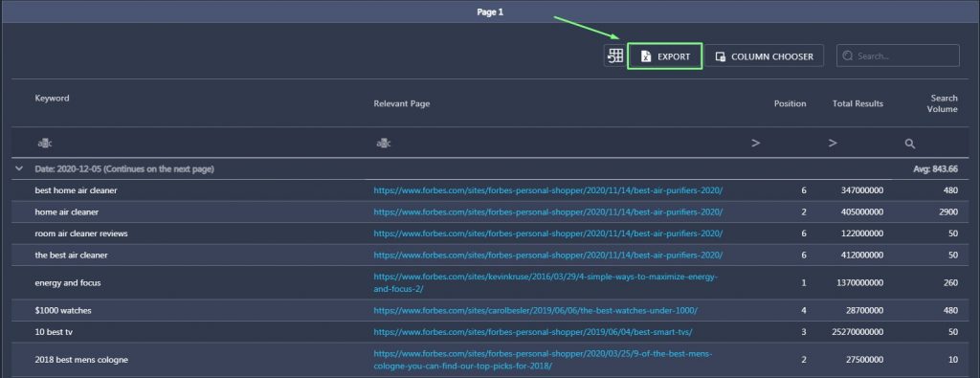Select the 'the best air cleaner' keyword cell
The height and width of the screenshot is (378, 980).
coord(71,255)
